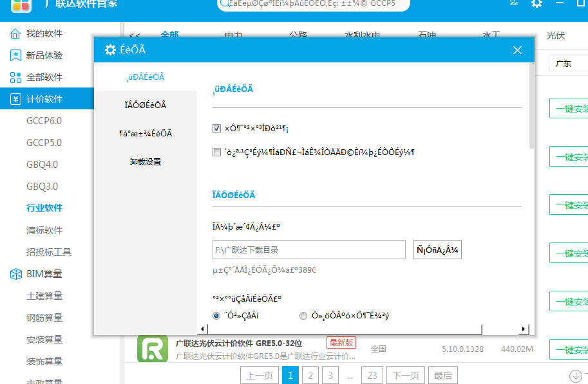The width and height of the screenshot is (588, 384).
Task: Toggle the unchecked second checkbox in the dialog
Action: click(216, 152)
